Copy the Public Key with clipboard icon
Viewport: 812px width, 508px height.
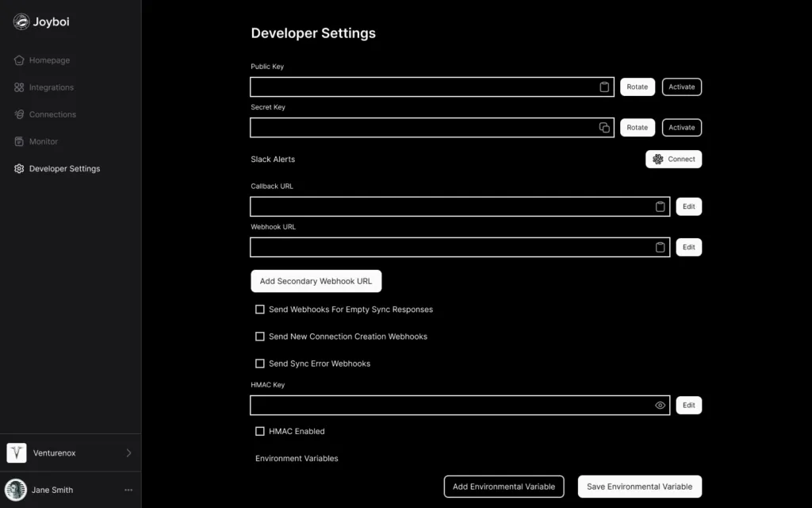pos(603,87)
